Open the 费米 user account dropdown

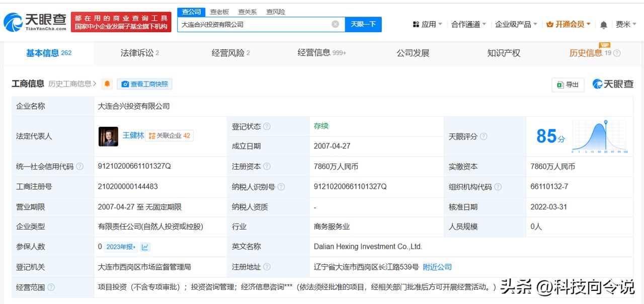pos(626,24)
